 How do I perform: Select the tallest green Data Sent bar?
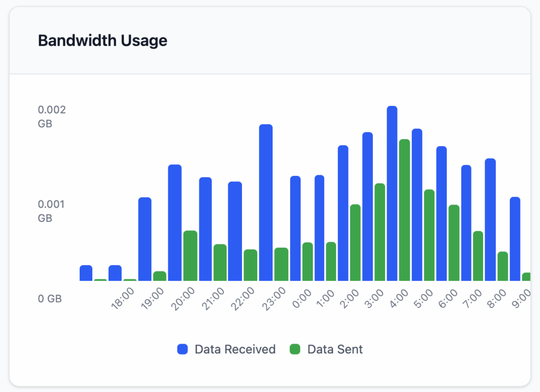pyautogui.click(x=404, y=210)
